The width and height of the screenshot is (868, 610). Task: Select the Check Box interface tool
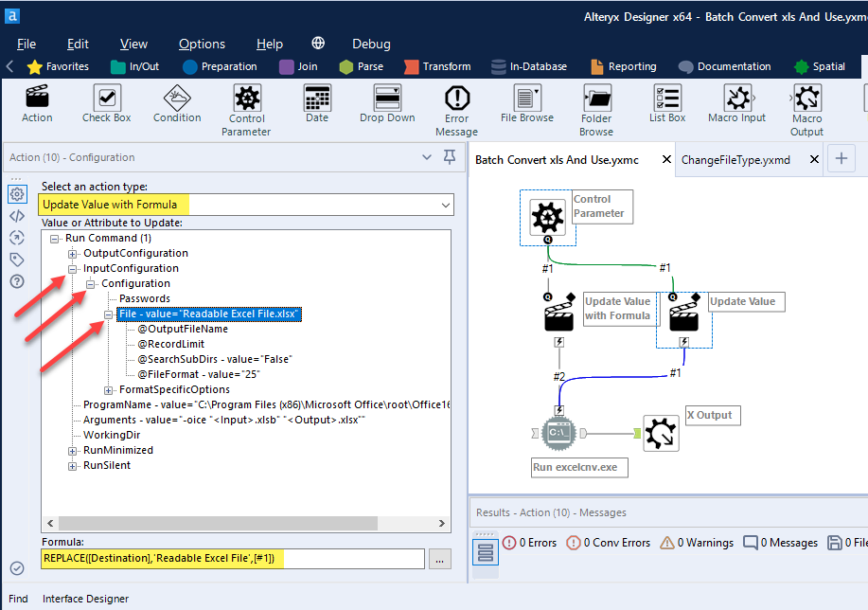pyautogui.click(x=106, y=103)
